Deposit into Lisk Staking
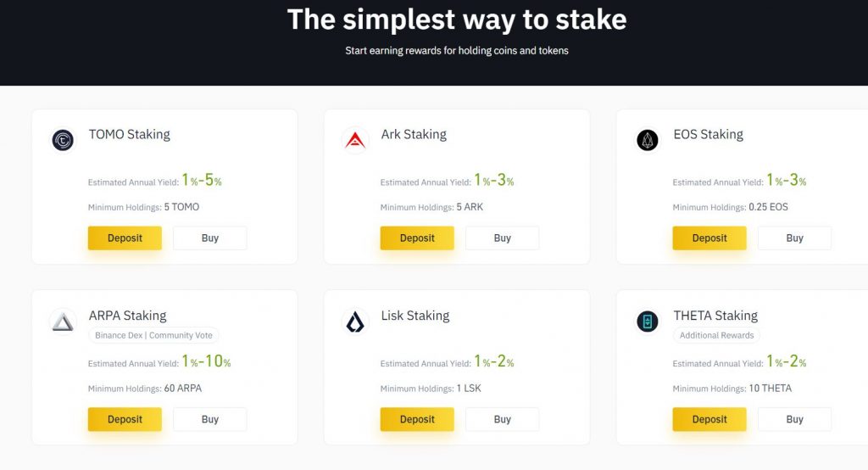Screen dimensions: 868x470 point(417,420)
